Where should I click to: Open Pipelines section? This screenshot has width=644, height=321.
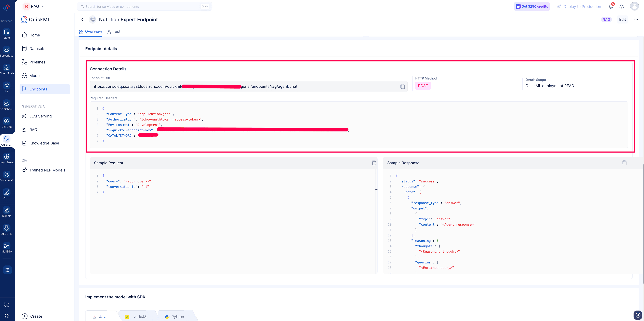pos(45,62)
